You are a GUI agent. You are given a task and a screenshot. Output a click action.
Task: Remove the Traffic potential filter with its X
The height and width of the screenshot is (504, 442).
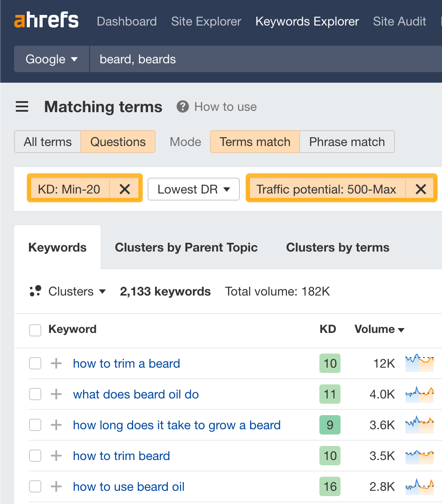[420, 189]
